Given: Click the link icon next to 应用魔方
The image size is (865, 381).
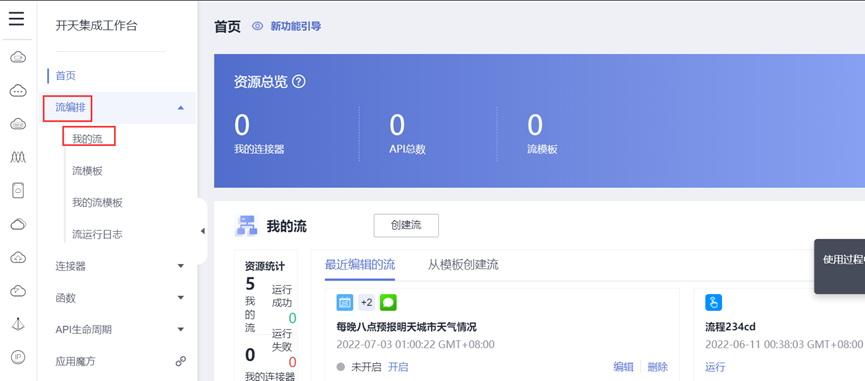Looking at the screenshot, I should 180,362.
